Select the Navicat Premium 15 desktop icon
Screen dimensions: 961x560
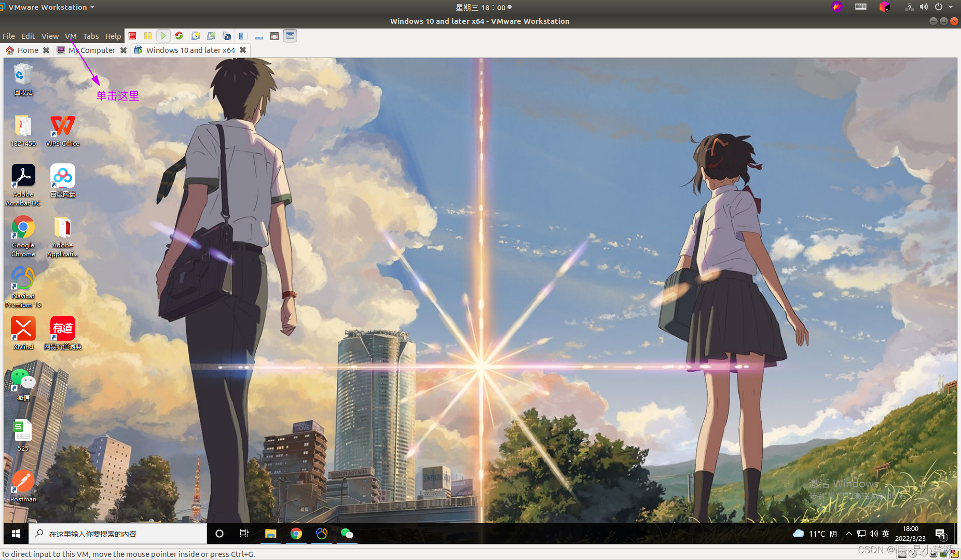tap(23, 287)
